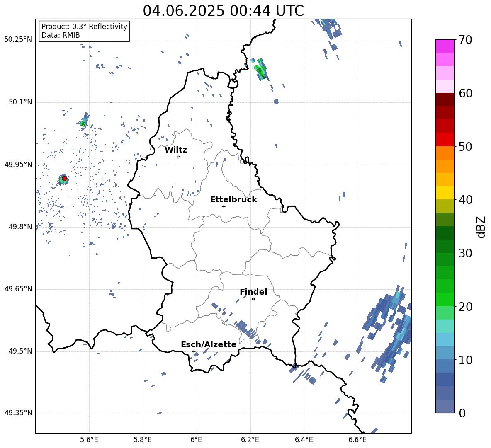Click the 70 tick on colorbar
Image resolution: width=491 pixels, height=448 pixels.
tap(465, 40)
